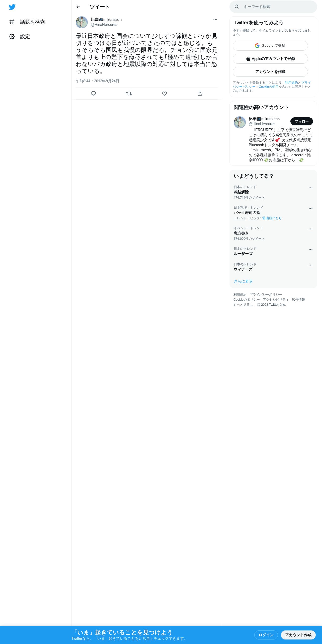The image size is (322, 644).
Task: Click the Twitter bird logo
Action: [x=12, y=7]
